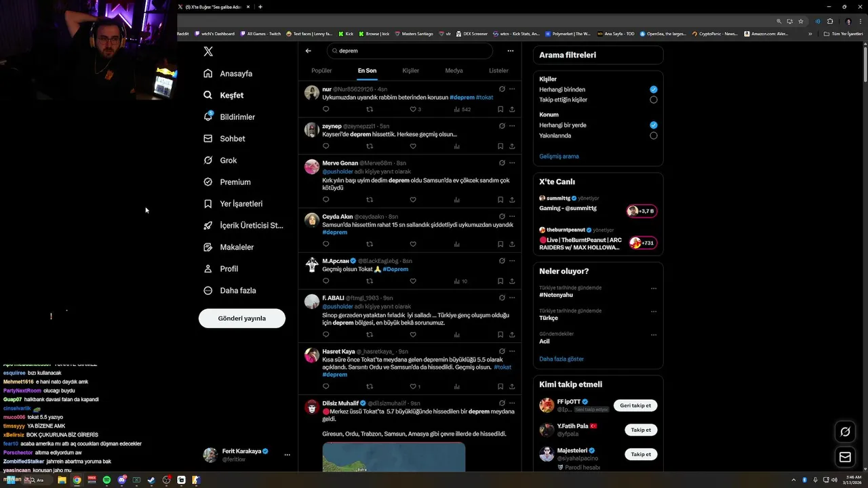Viewport: 868px width, 488px height.
Task: Click Geri takip et for FF ipOTT
Action: [635, 405]
